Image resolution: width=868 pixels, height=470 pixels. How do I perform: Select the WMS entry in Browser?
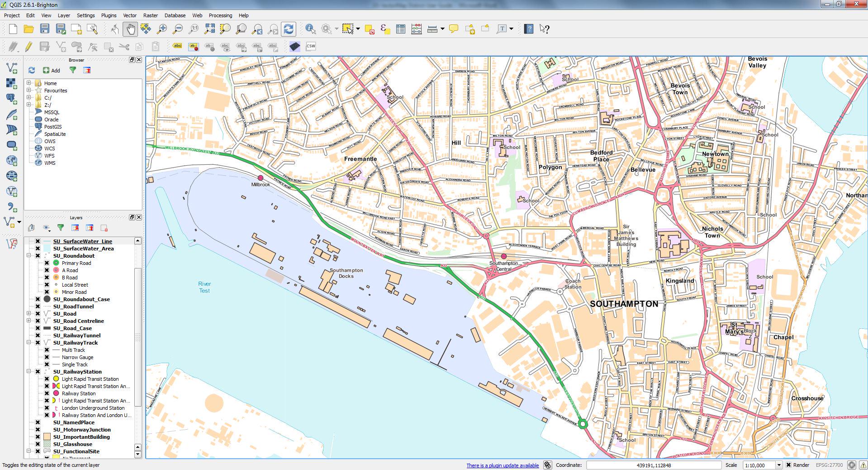tap(50, 163)
